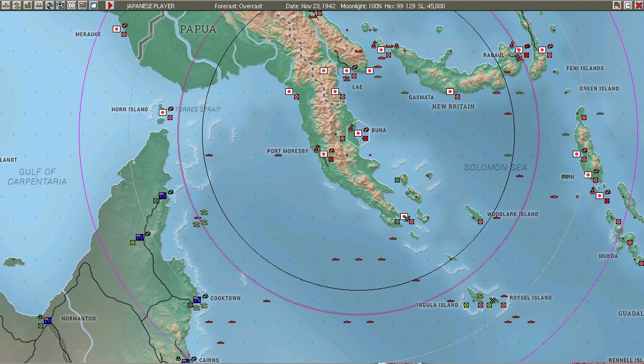Click the industry/tracker abacus icon
The height and width of the screenshot is (364, 644).
82,5
